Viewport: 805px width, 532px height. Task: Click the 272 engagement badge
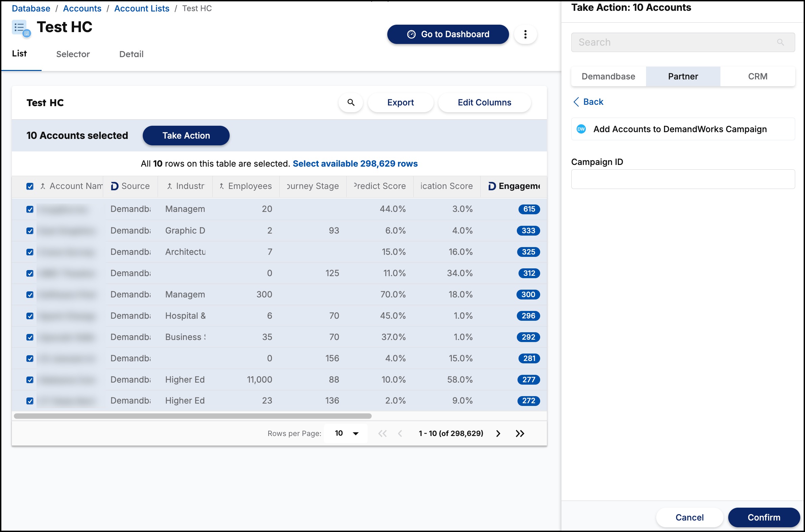click(529, 401)
